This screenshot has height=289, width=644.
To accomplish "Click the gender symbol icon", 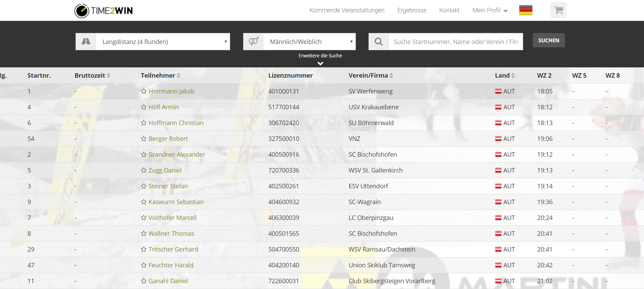I will [x=253, y=42].
